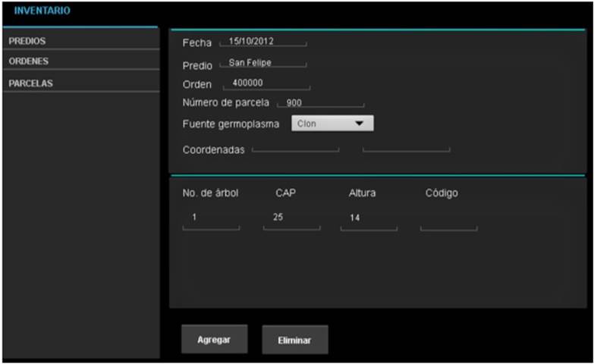Click the Fuente germoplasma label text
The image size is (594, 364).
pyautogui.click(x=231, y=124)
